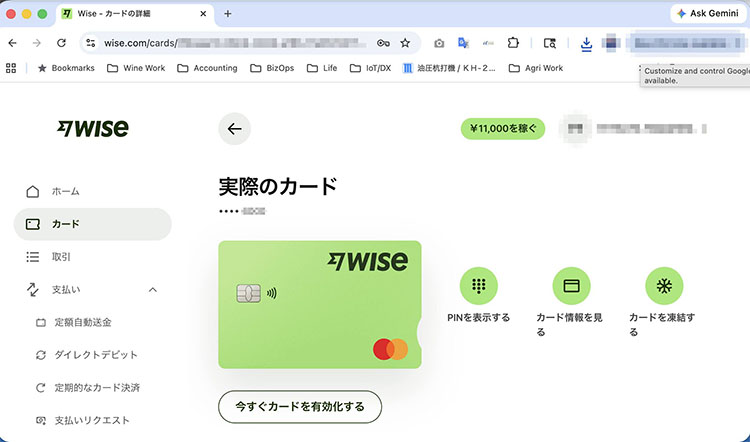The image size is (750, 442).
Task: Click the Ask Gemini button
Action: pyautogui.click(x=707, y=13)
